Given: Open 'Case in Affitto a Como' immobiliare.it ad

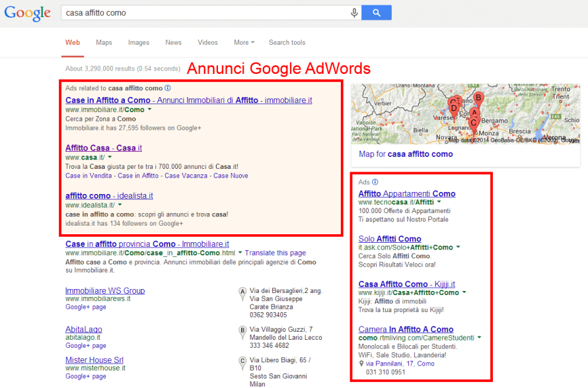Looking at the screenshot, I should tap(189, 100).
